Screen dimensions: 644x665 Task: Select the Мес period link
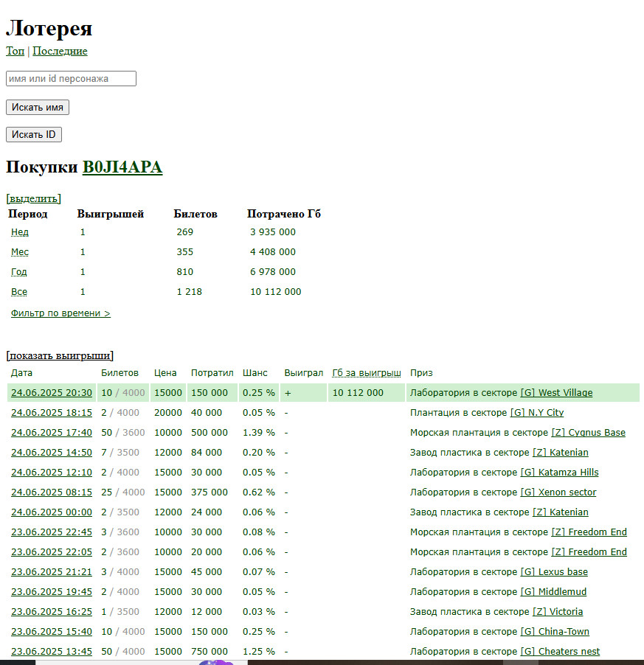[19, 252]
